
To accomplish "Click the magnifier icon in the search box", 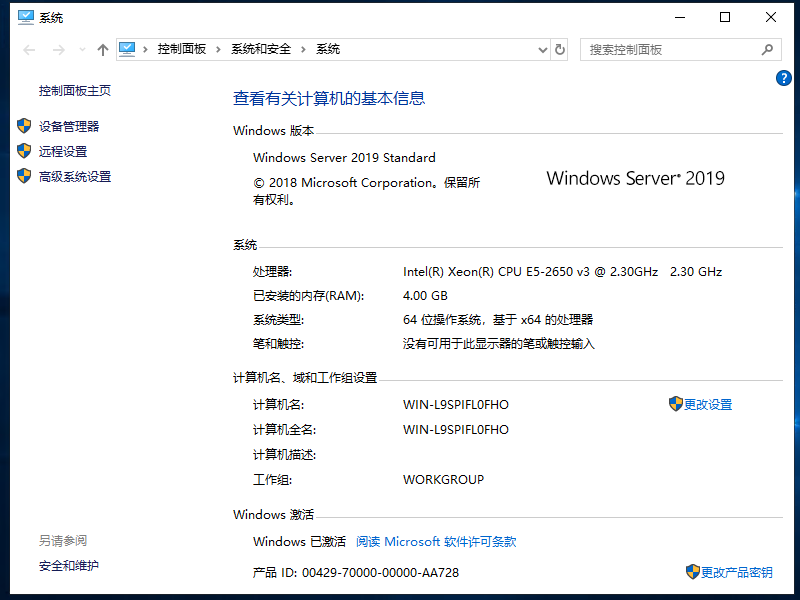I will coord(766,49).
